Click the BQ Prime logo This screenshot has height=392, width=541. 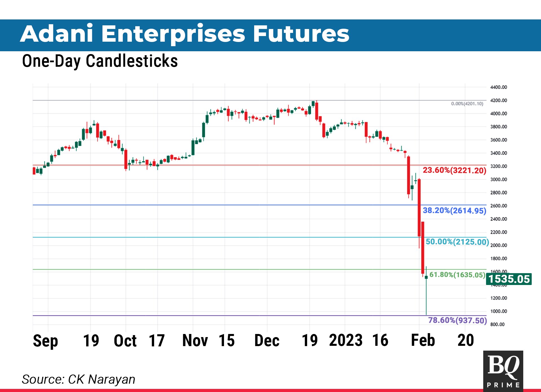(x=503, y=371)
